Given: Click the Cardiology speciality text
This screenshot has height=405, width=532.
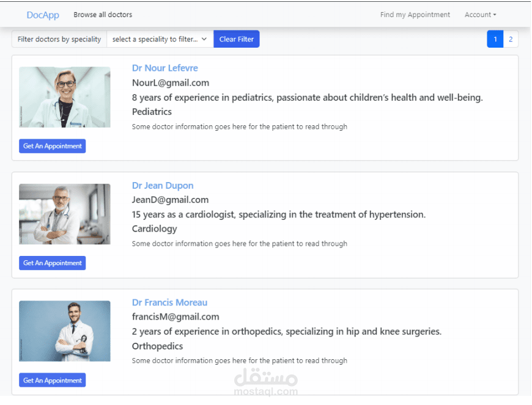Looking at the screenshot, I should click(x=155, y=229).
